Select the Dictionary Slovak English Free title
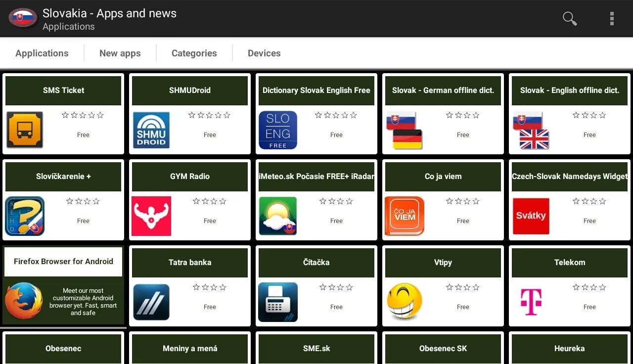 point(316,90)
